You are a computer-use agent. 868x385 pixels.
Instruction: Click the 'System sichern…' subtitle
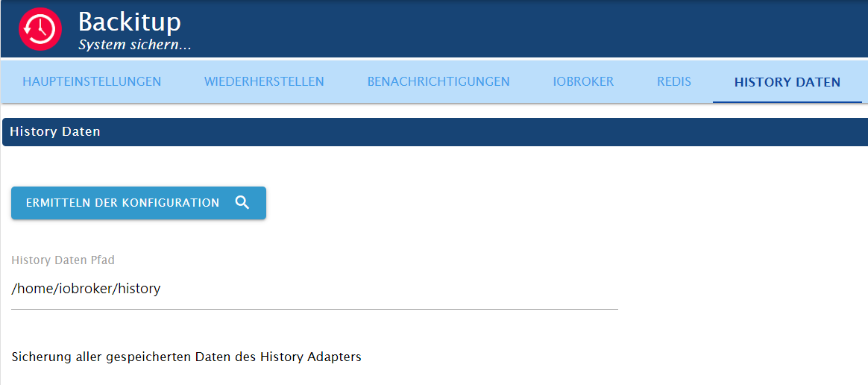pos(135,45)
